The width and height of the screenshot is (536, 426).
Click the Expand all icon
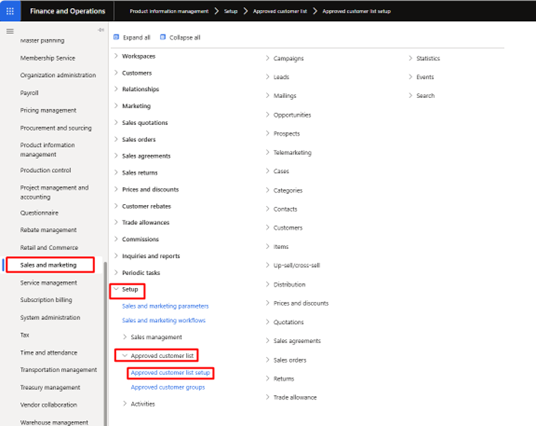[116, 37]
